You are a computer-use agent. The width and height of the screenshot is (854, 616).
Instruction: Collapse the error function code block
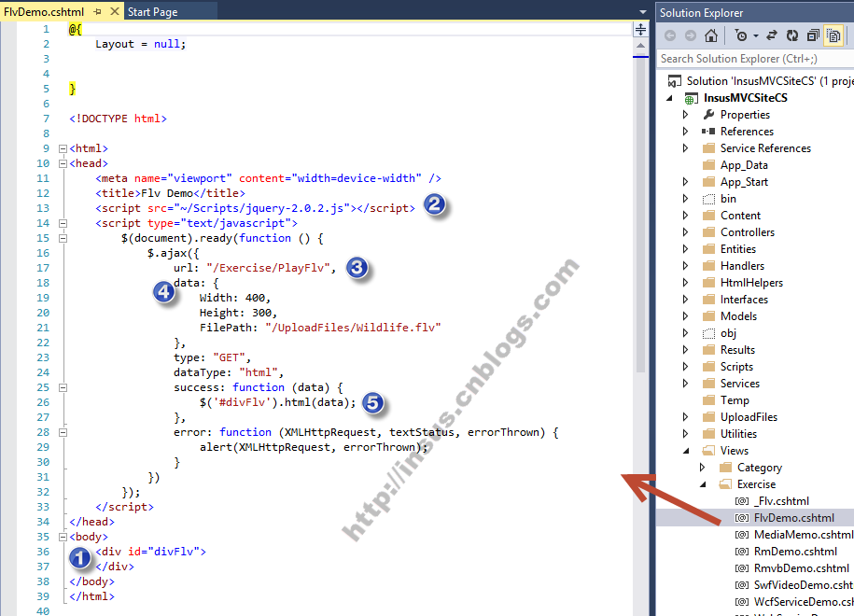(x=63, y=432)
